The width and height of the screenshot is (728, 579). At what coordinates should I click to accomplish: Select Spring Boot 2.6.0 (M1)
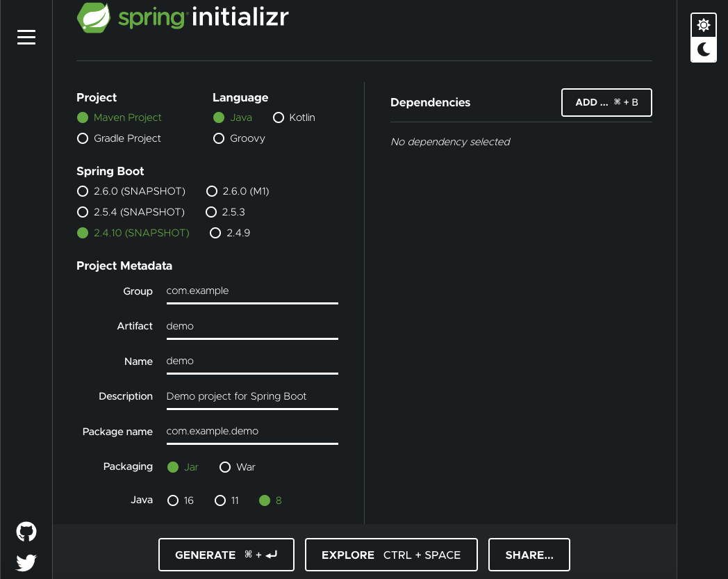[x=238, y=191]
